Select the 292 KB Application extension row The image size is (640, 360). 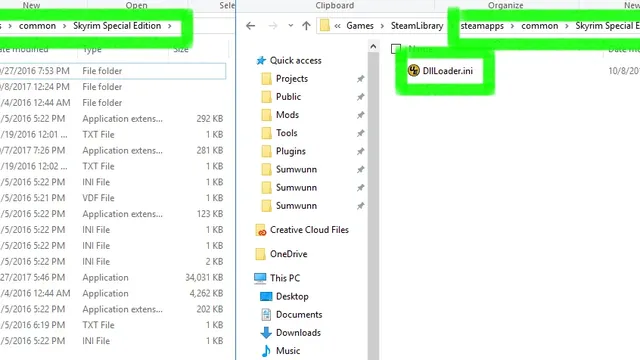113,119
